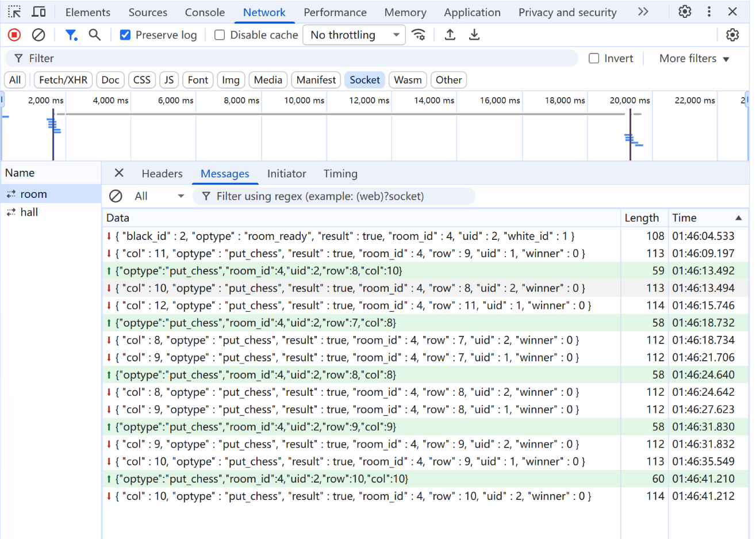Show more DevTools tabs chevron

[x=643, y=12]
